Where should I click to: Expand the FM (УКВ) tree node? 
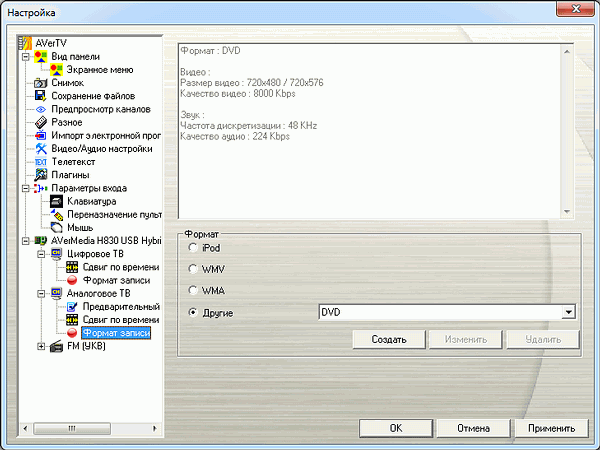41,346
